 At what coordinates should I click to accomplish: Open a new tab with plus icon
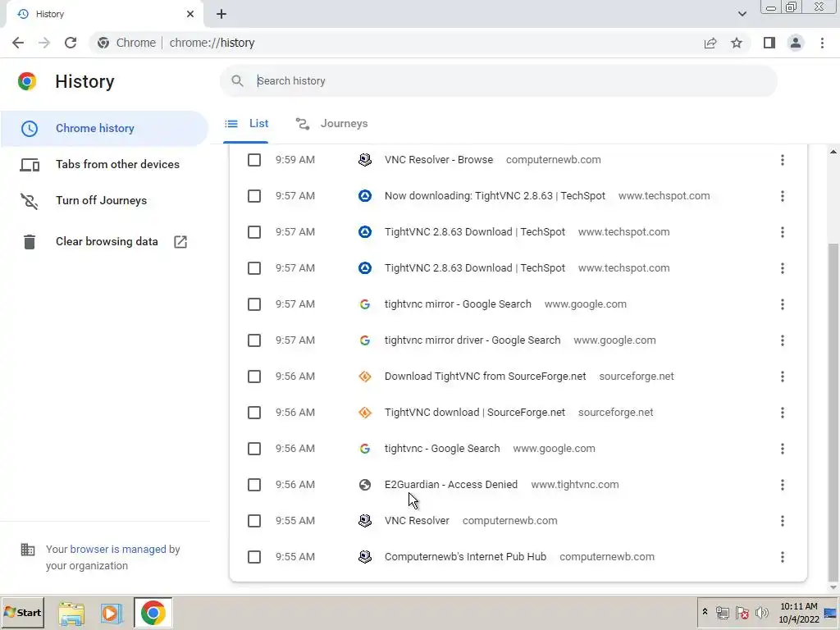(x=221, y=14)
